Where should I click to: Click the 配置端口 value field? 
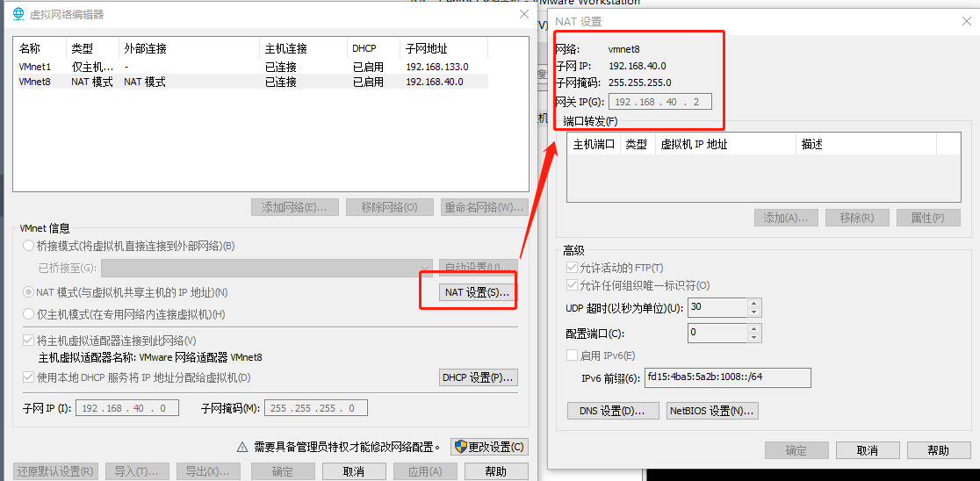(x=717, y=333)
